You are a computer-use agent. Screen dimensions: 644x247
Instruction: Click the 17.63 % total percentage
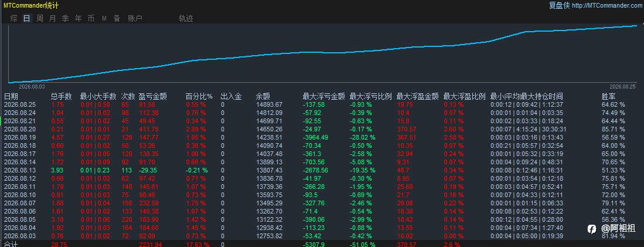pyautogui.click(x=197, y=245)
